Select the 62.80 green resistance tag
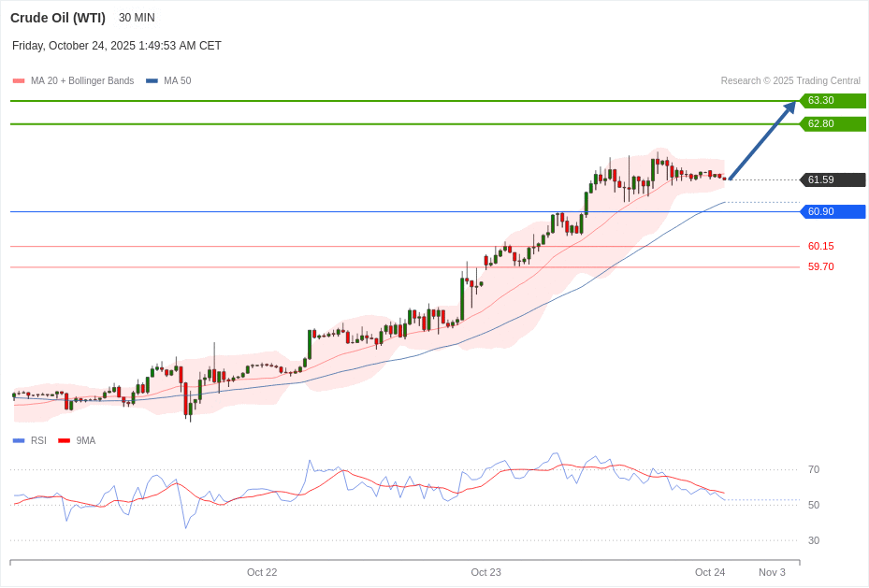Image resolution: width=869 pixels, height=588 pixels. (832, 124)
